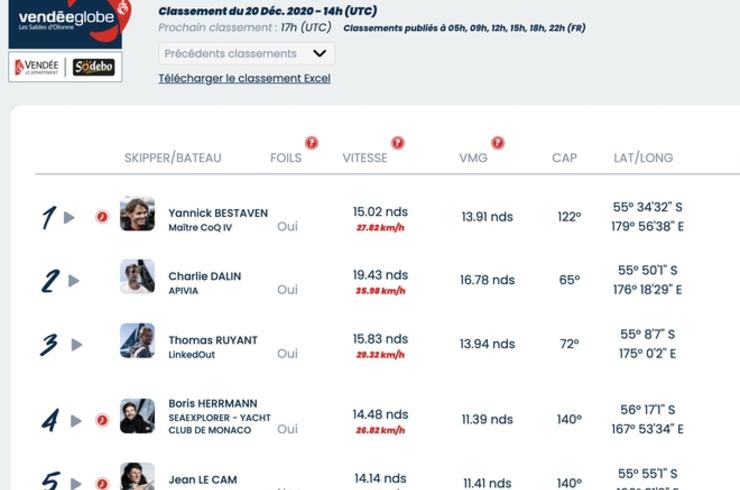
Task: Expand Charlie DALIN's row arrow
Action: point(73,281)
